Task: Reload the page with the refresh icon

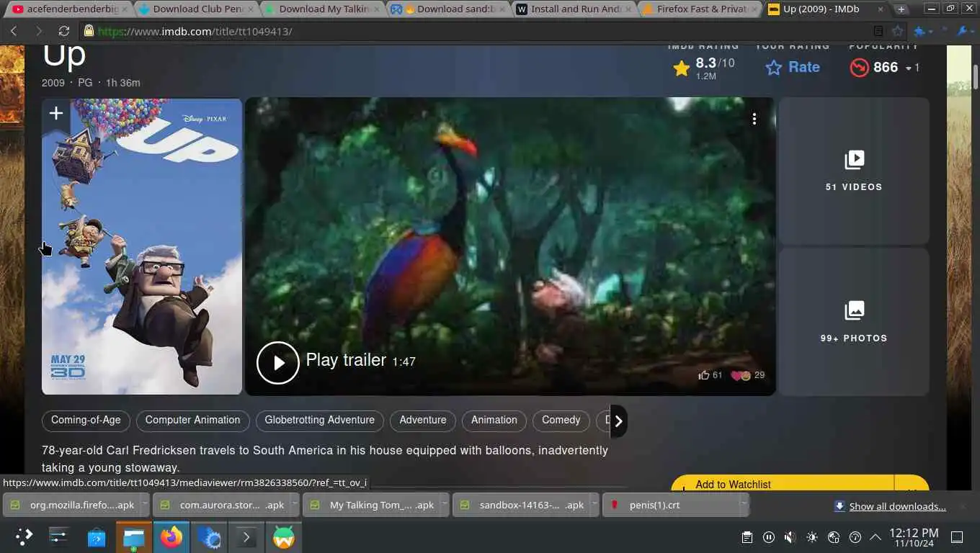Action: tap(64, 32)
